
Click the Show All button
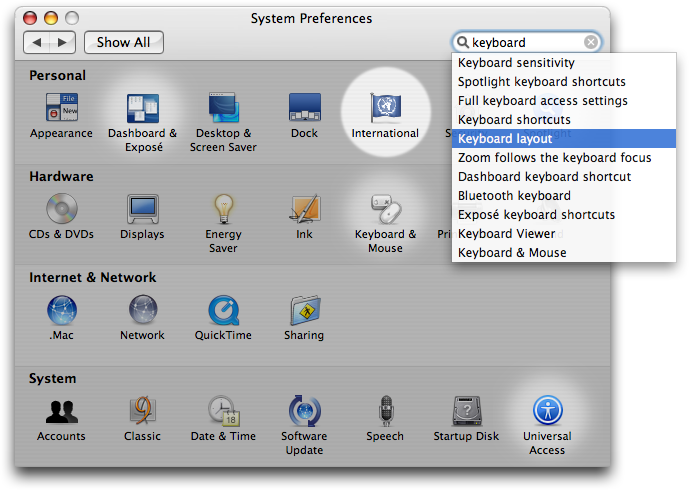pyautogui.click(x=124, y=42)
